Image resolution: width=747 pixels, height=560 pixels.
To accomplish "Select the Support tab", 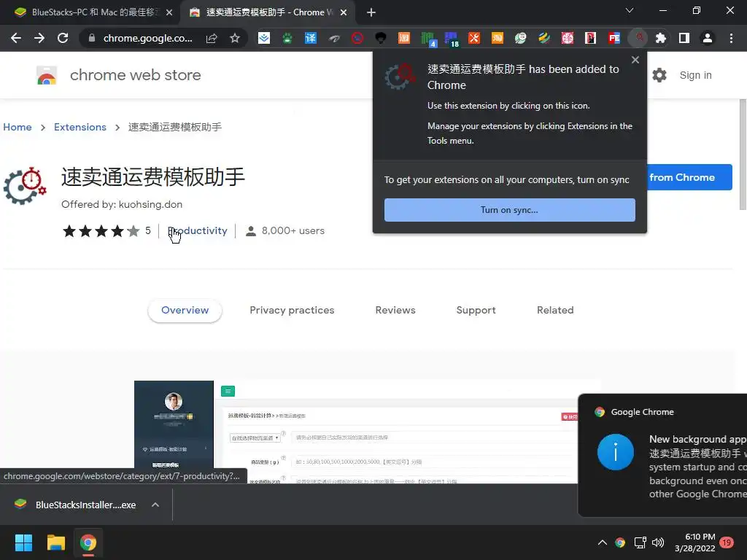I will point(476,310).
